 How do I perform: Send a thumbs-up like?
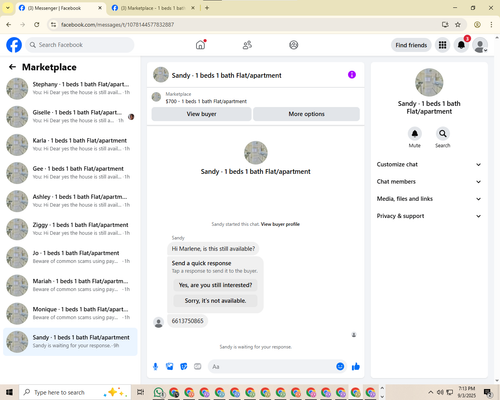[356, 366]
